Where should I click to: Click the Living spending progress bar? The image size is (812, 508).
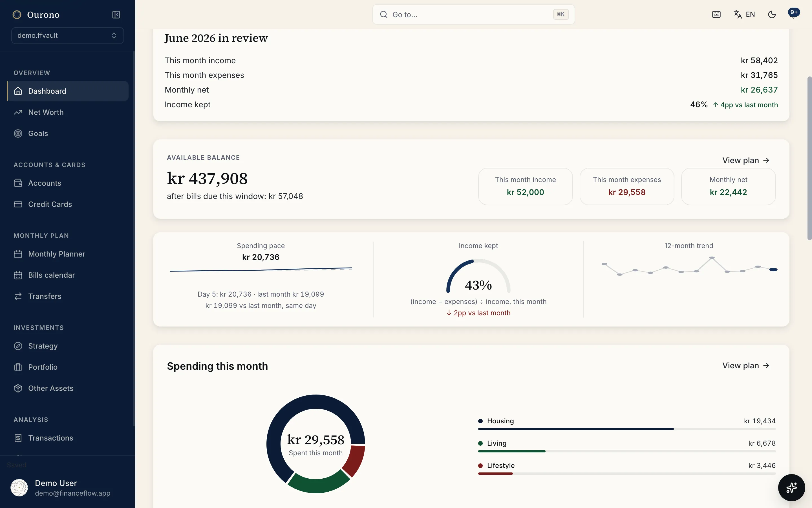coord(627,451)
